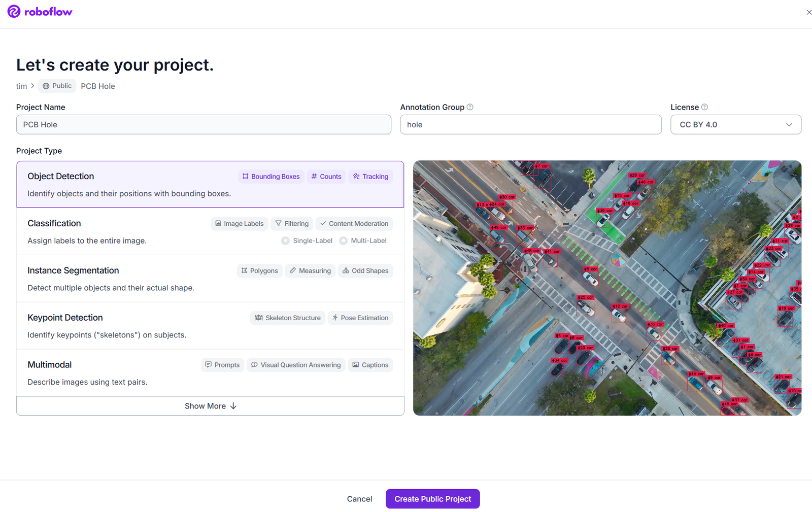Select the Single-Label radio button
812x512 pixels.
[285, 241]
